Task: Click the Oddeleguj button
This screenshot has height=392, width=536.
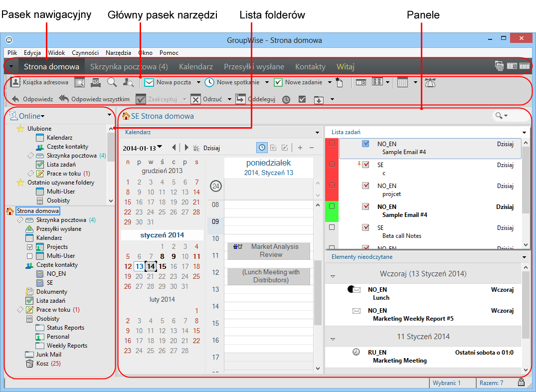Action: (x=255, y=99)
